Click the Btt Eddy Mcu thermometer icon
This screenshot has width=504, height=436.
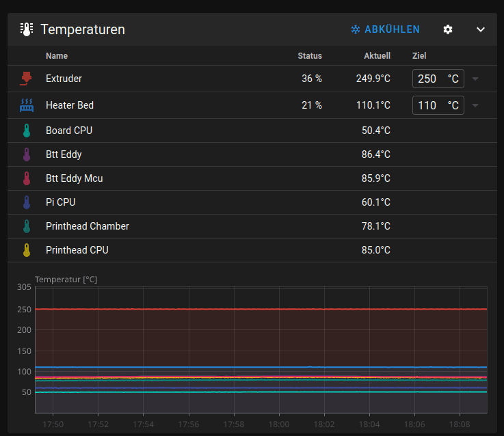click(27, 178)
